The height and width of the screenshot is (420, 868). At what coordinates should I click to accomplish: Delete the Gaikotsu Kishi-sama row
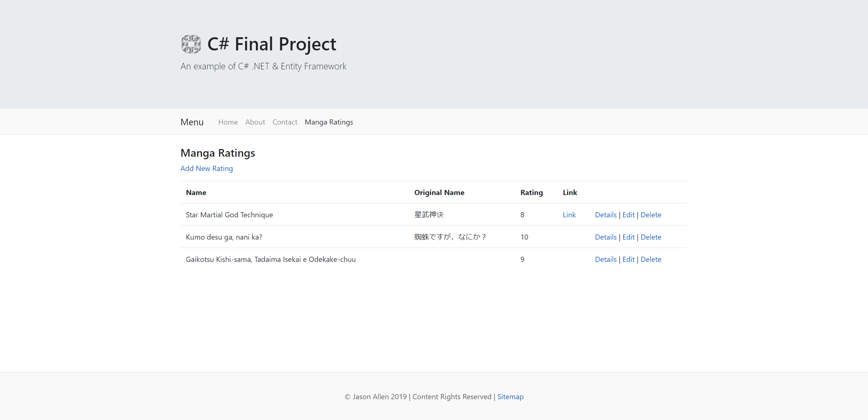pyautogui.click(x=650, y=259)
